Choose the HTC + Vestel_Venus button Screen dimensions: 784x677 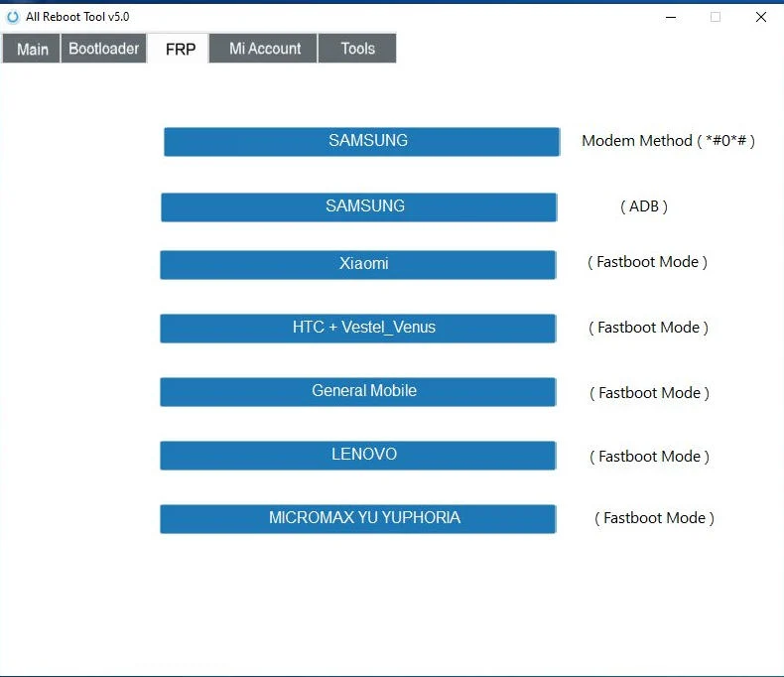coord(357,328)
